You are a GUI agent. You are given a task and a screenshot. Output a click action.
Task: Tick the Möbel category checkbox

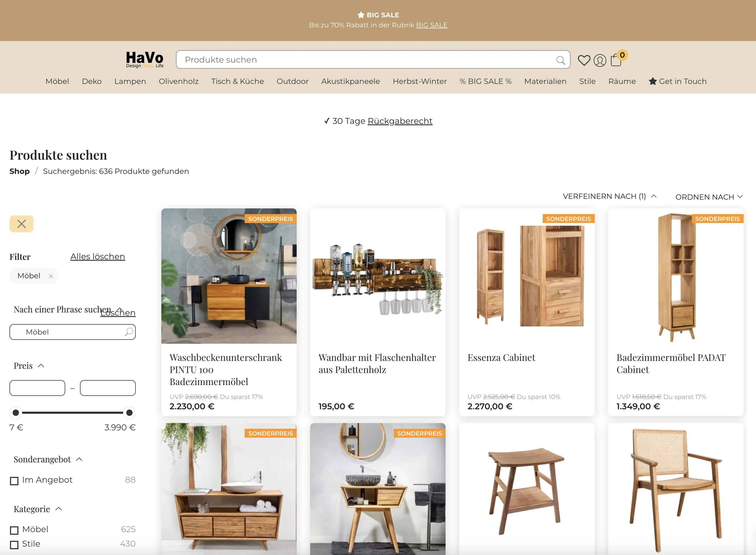tap(14, 530)
